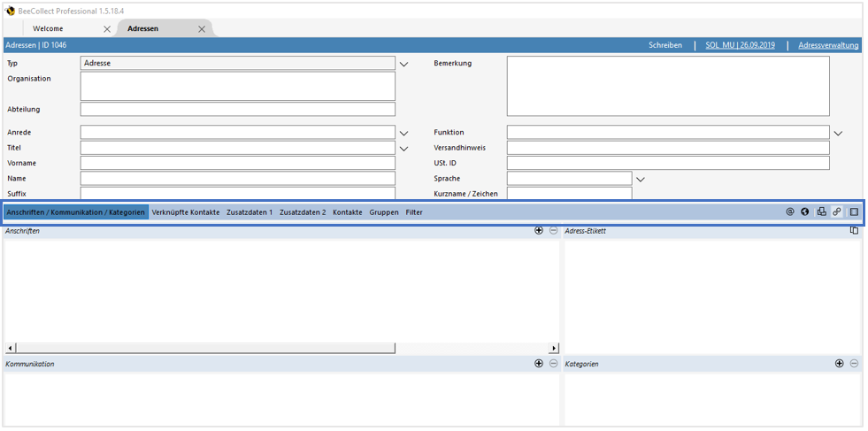This screenshot has height=431, width=868.
Task: Click the Adressen | ID 1046 header text
Action: pos(36,45)
